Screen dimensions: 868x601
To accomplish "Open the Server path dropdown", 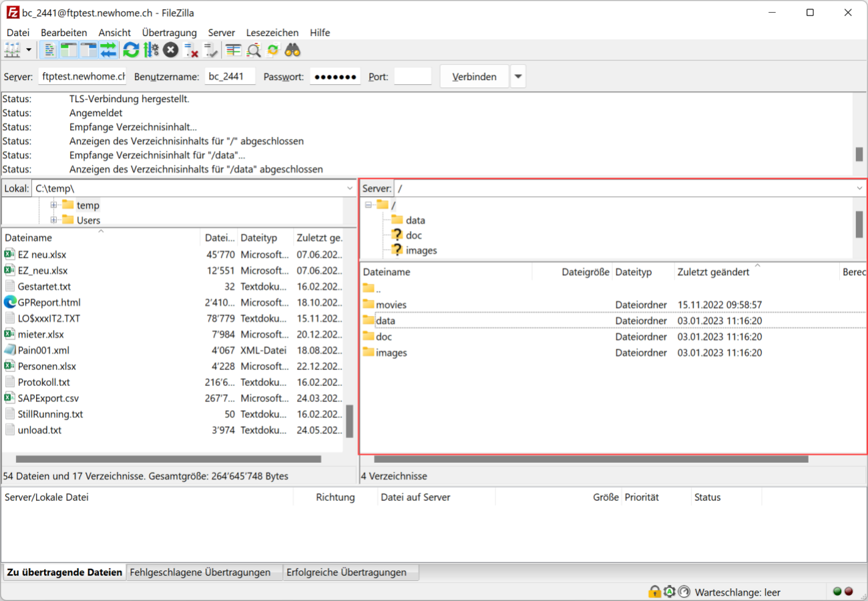I will (859, 188).
